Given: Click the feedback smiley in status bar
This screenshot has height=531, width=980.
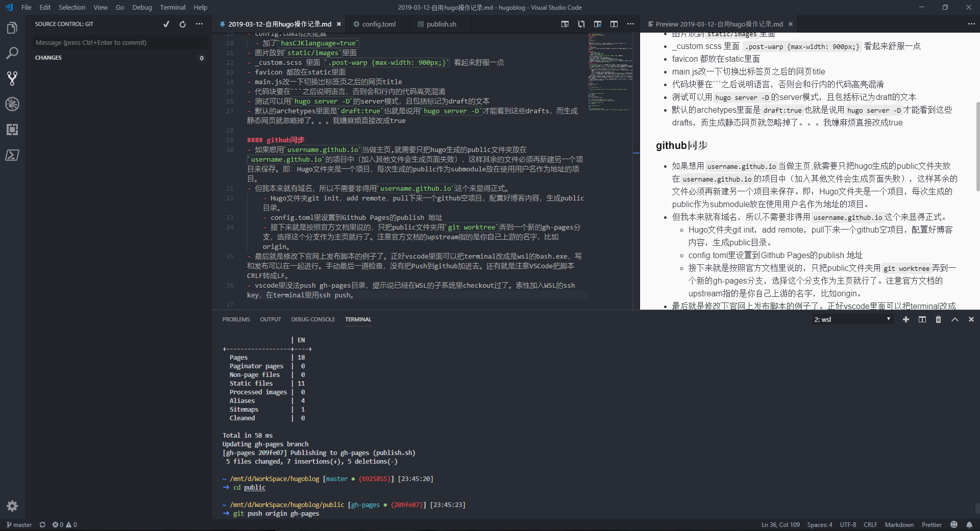Looking at the screenshot, I should (954, 525).
